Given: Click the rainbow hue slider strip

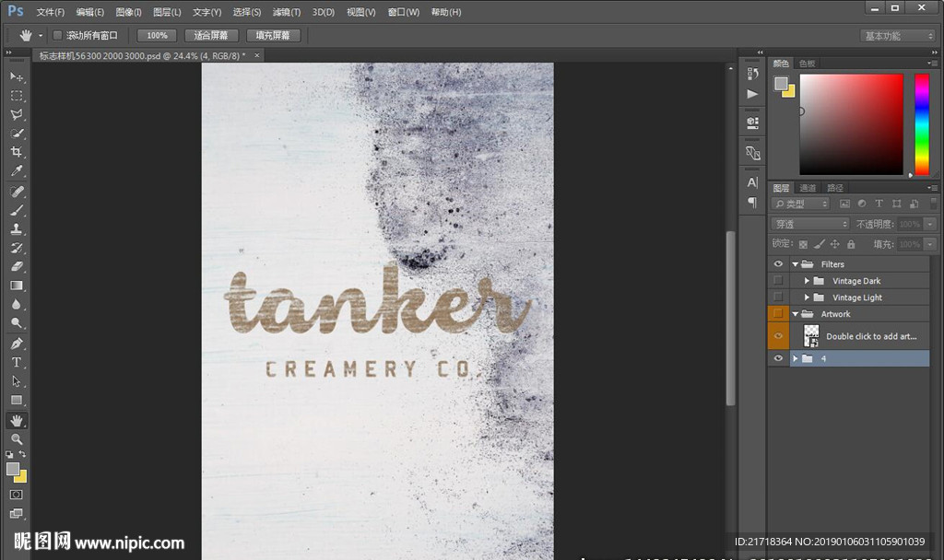Looking at the screenshot, I should pyautogui.click(x=922, y=124).
